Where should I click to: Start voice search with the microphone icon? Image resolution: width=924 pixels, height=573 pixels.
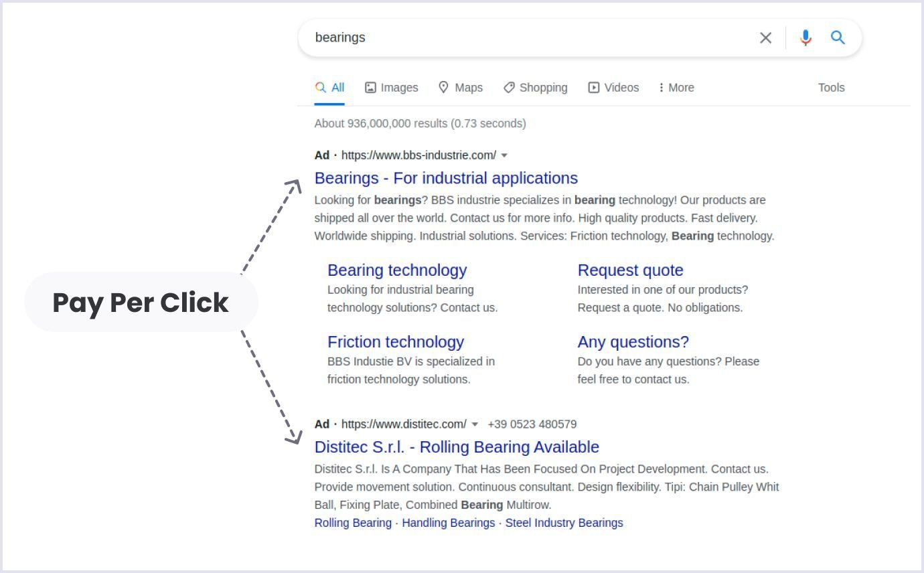[x=805, y=37]
